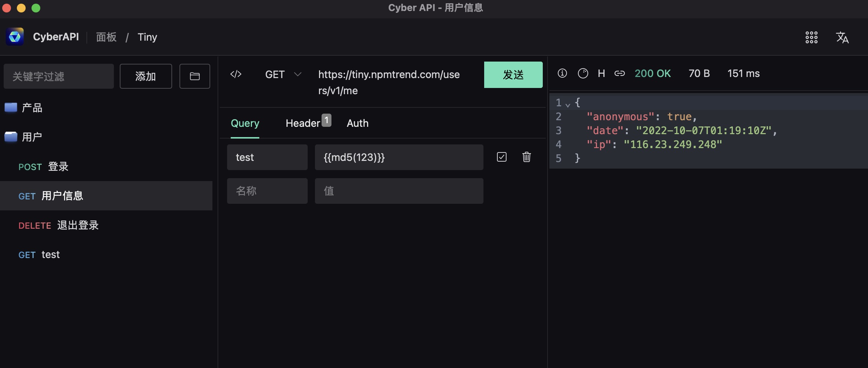The height and width of the screenshot is (368, 868).
Task: Maximize the window with the green button
Action: 36,8
